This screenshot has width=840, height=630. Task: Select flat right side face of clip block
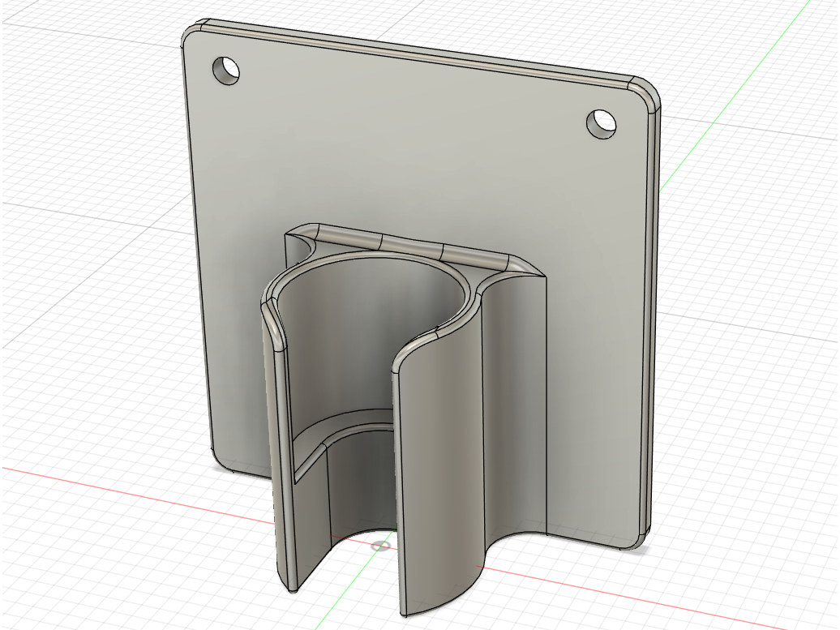click(x=514, y=407)
